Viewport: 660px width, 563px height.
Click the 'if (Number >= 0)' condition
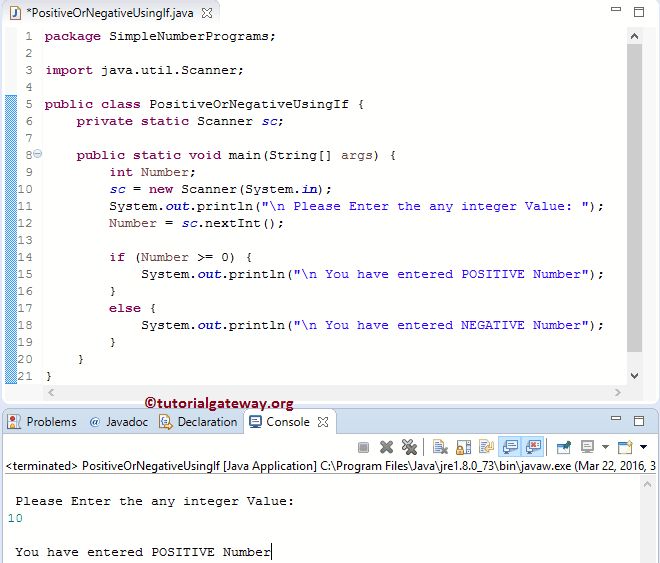pos(172,257)
